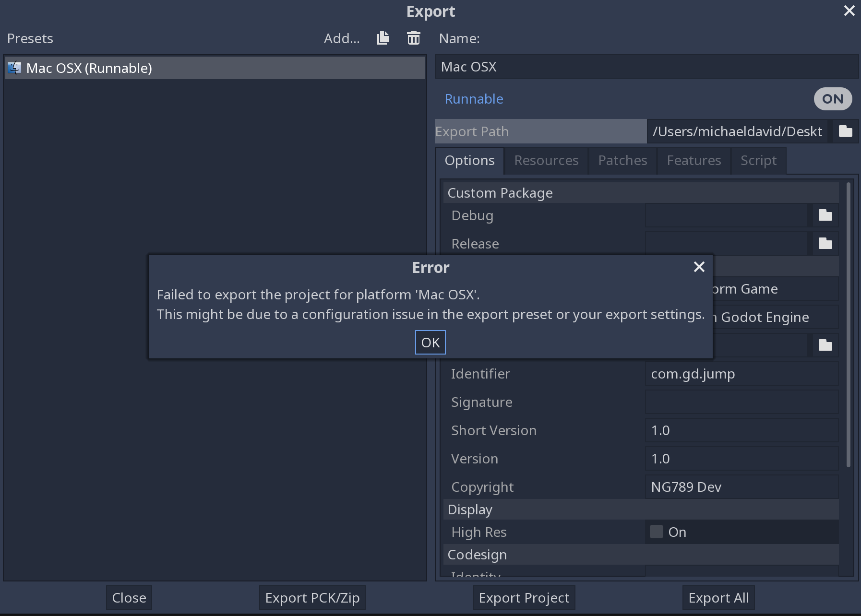Click the empty Signature field

[741, 402]
